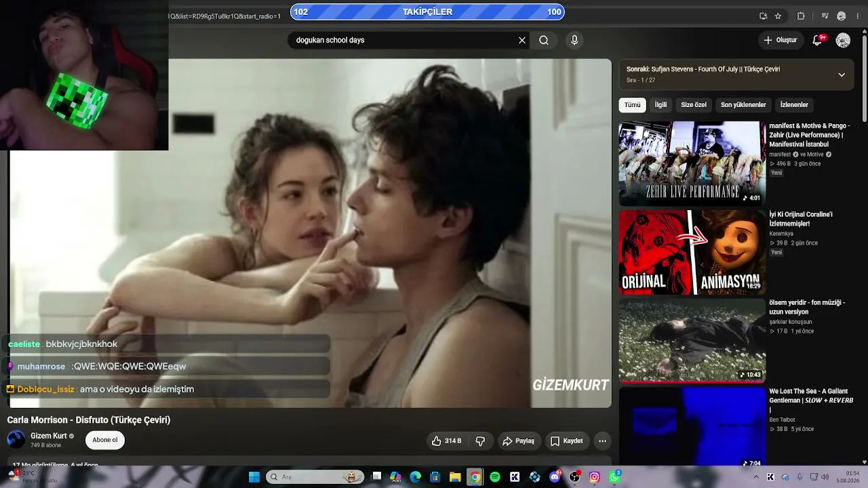Open WhatsApp from the taskbar
868x488 pixels.
pos(614,477)
